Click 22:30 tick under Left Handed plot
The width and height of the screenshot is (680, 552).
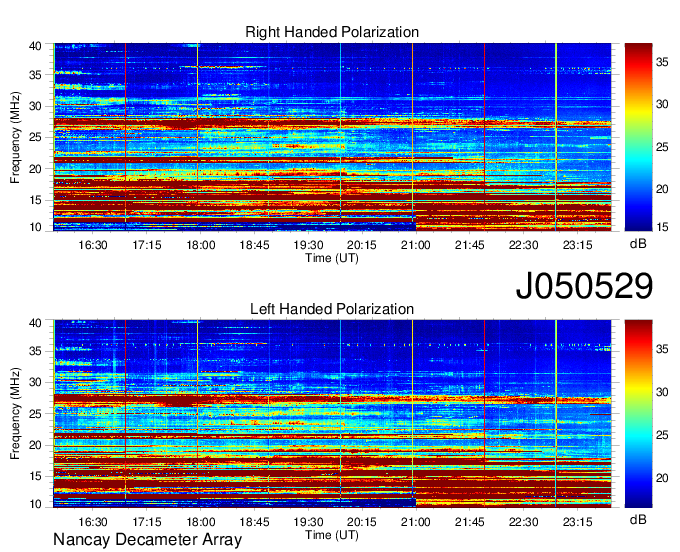[x=523, y=522]
